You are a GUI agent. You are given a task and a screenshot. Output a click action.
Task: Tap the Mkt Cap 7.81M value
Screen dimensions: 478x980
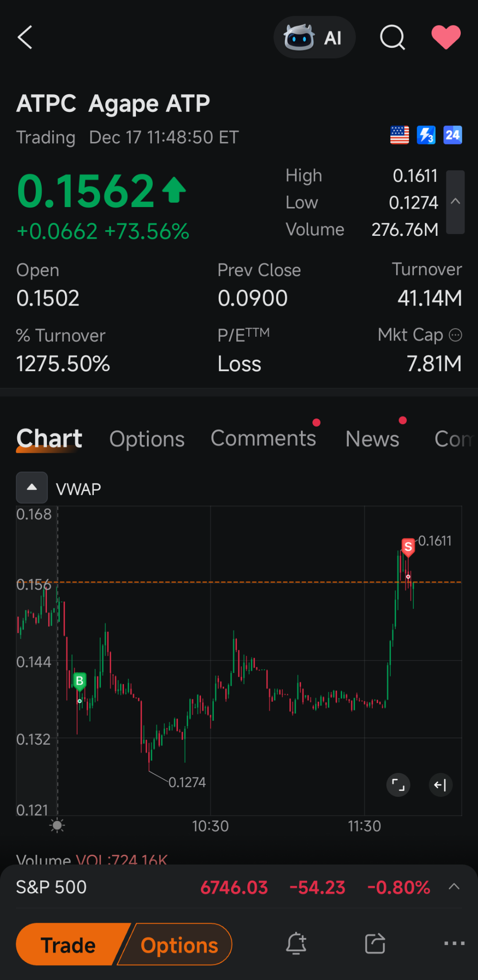tap(434, 364)
